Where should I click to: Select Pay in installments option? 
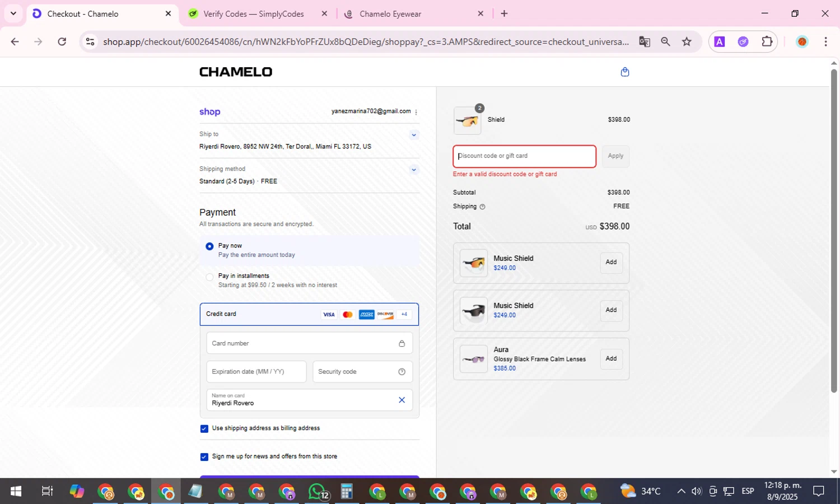209,277
